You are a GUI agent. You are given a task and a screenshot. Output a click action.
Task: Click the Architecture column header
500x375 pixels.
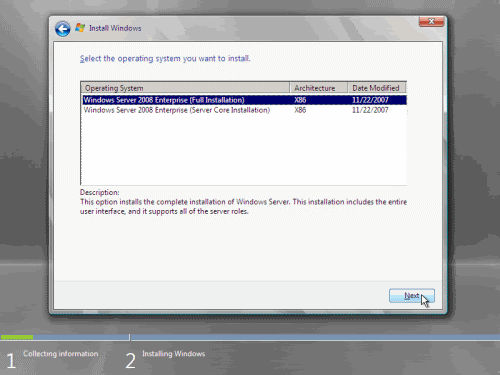[x=319, y=88]
